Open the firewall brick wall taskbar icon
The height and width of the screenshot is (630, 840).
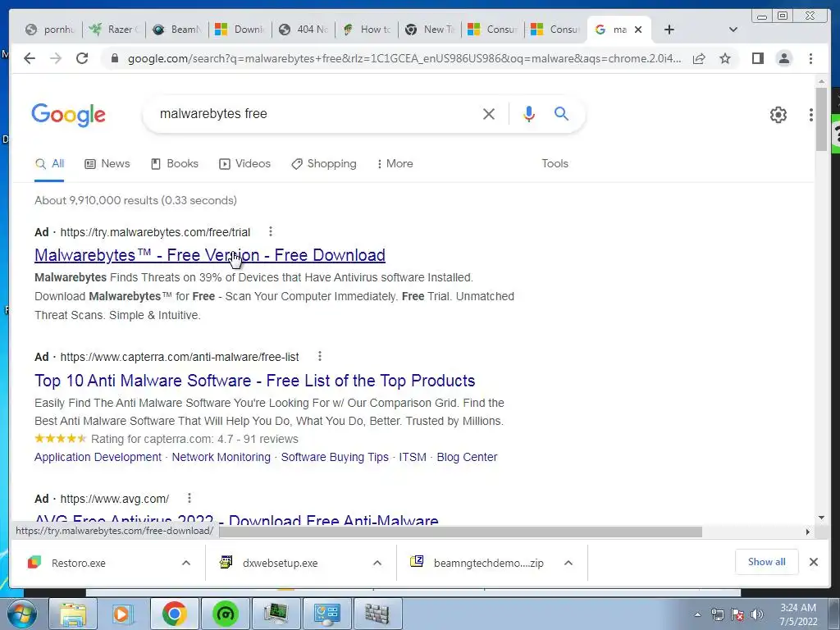(x=377, y=614)
